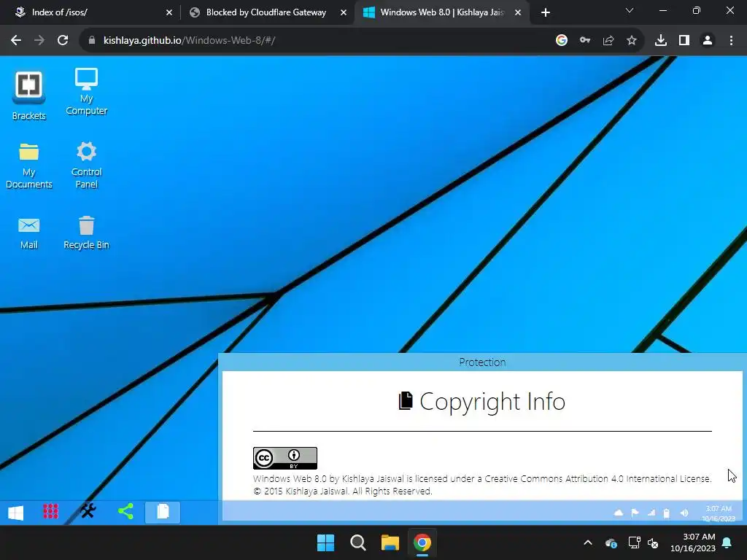The height and width of the screenshot is (560, 747).
Task: Open the Windows clock showing 10/16/2023
Action: [x=693, y=542]
